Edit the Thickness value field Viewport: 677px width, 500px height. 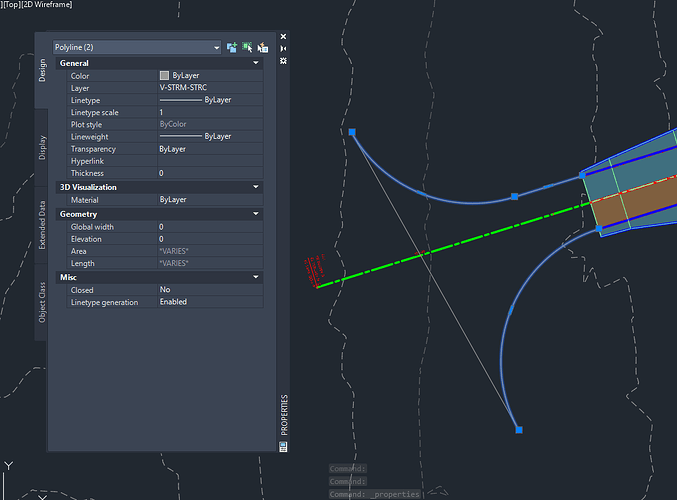pyautogui.click(x=210, y=173)
